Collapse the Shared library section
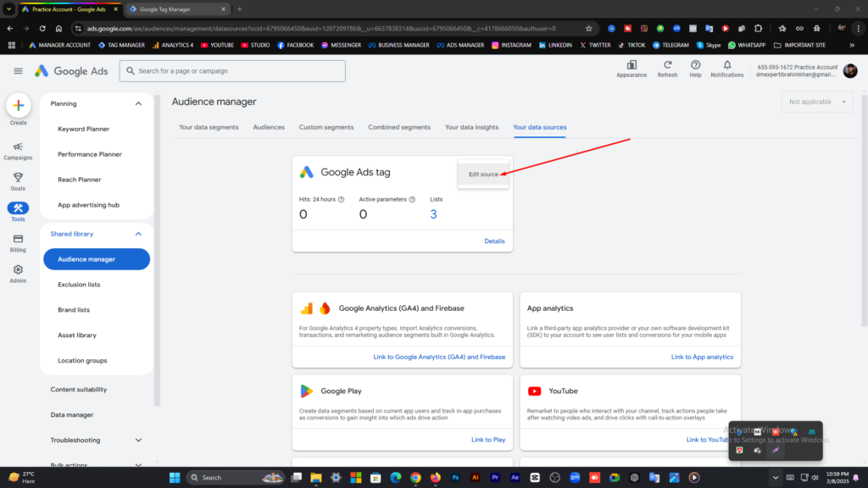This screenshot has width=868, height=488. [138, 234]
